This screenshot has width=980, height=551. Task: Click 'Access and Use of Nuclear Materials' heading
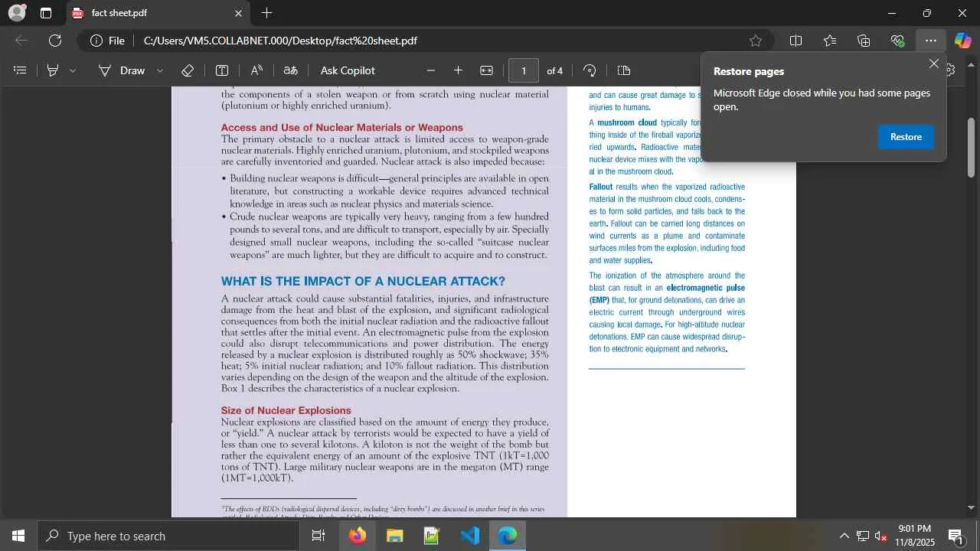[x=342, y=128]
